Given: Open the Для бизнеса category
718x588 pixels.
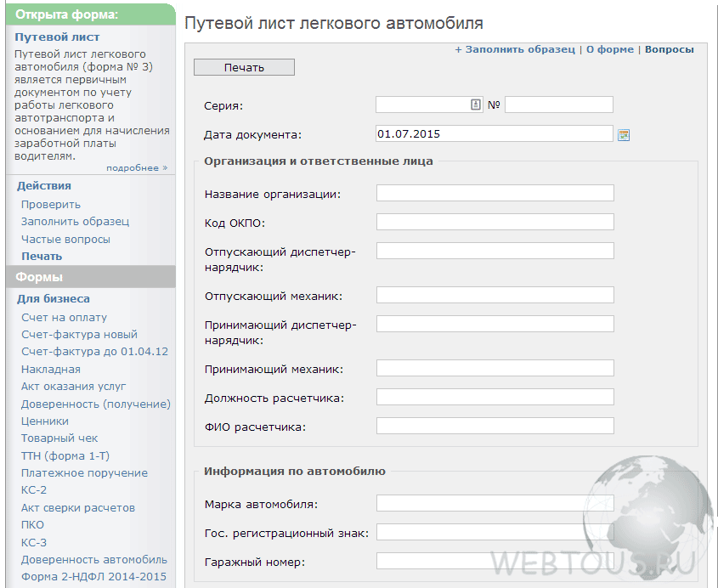Looking at the screenshot, I should pos(54,299).
